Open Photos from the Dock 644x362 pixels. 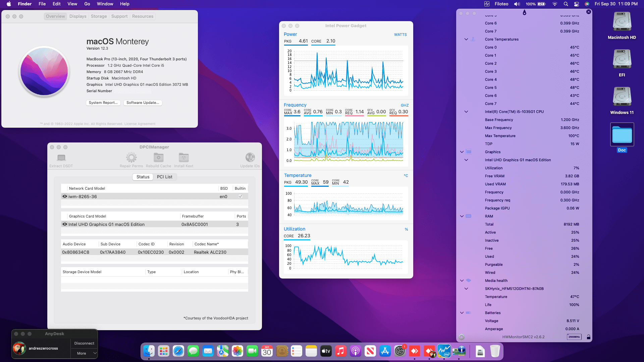[237, 351]
